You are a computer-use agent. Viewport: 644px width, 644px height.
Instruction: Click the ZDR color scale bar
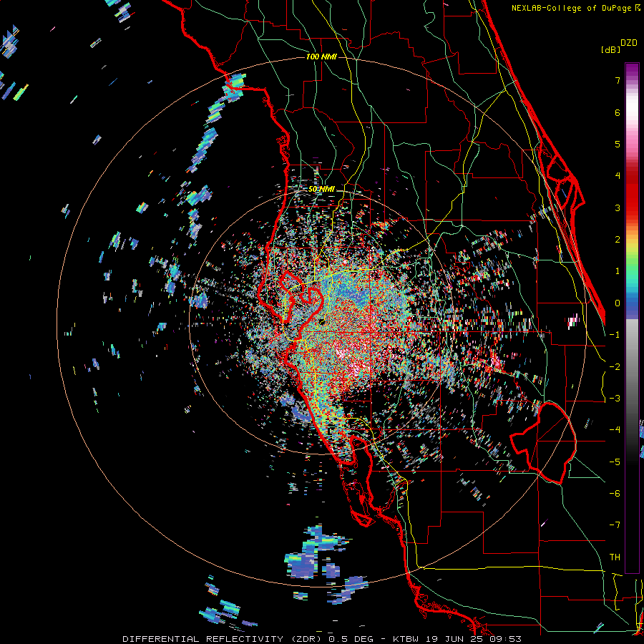coord(632,318)
